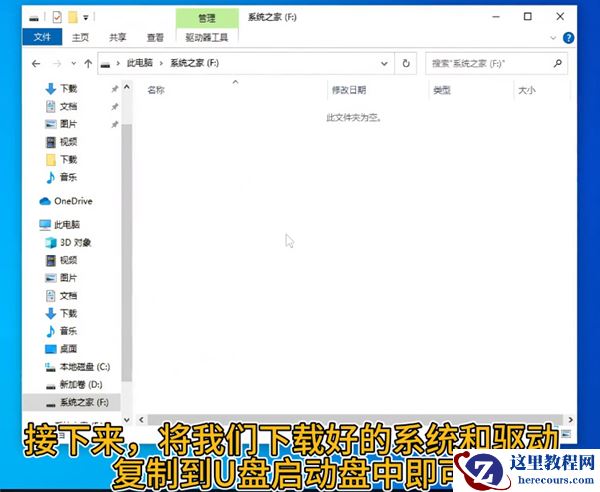Go back using the back arrow
Screen dimensions: 600x492
[x=36, y=64]
